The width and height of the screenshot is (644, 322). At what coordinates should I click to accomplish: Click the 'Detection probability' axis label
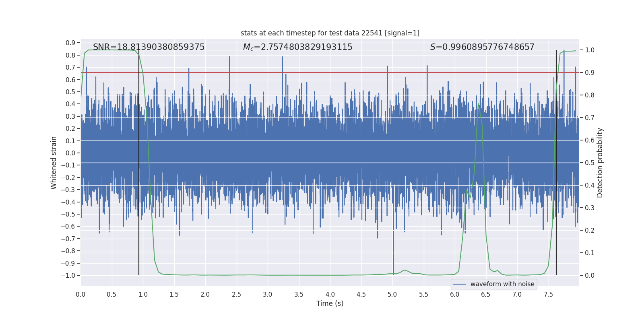(600, 163)
